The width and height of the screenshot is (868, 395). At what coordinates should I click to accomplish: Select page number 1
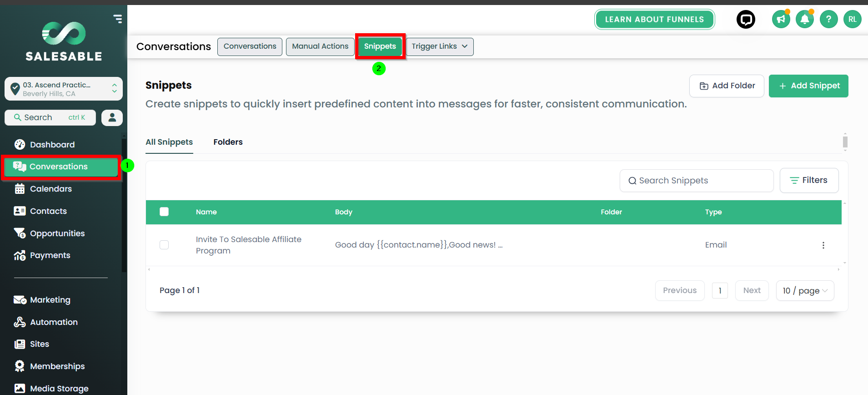[x=720, y=291]
